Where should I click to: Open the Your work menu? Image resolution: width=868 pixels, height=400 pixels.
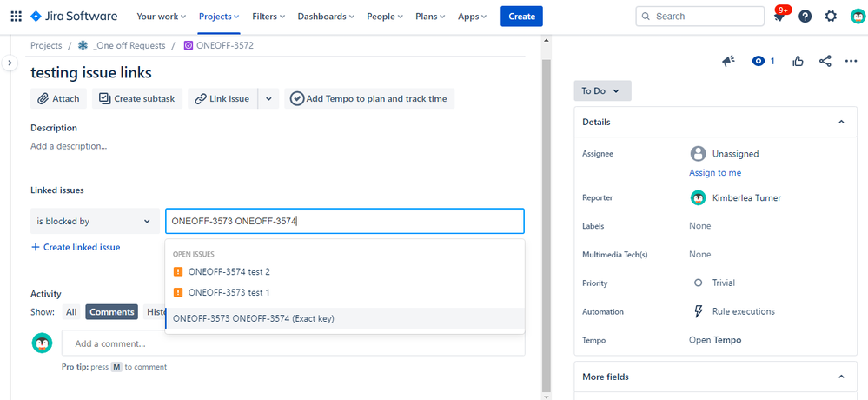161,16
